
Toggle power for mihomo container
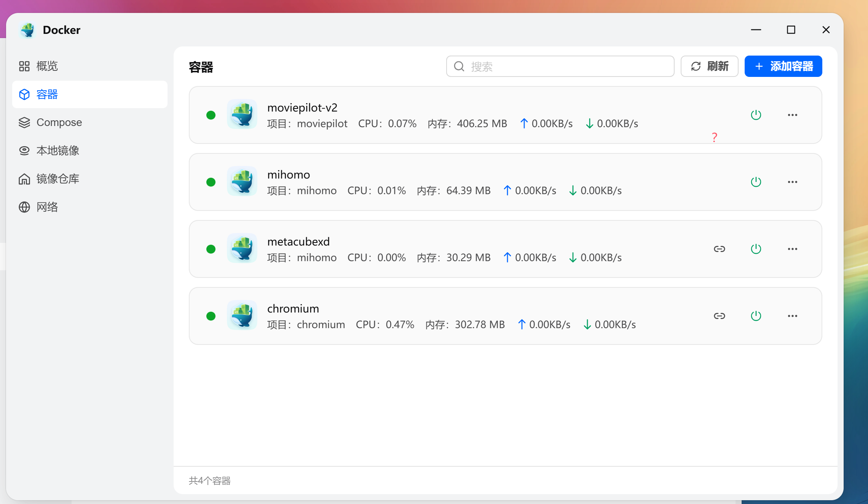(756, 182)
